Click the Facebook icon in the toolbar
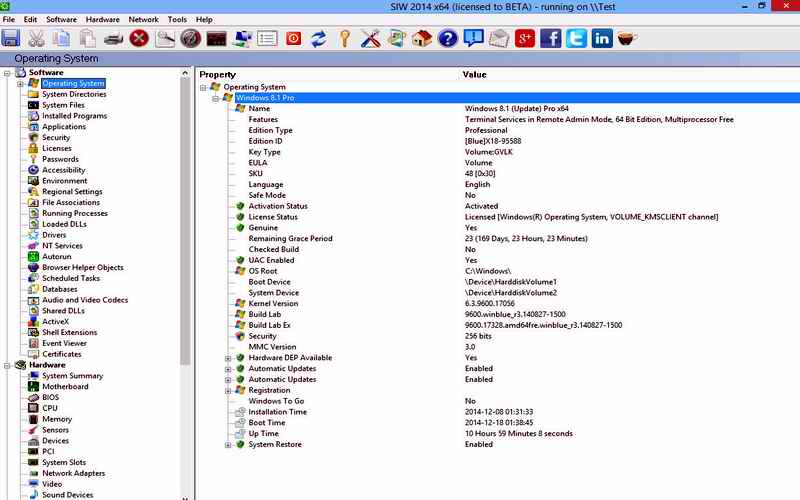The image size is (800, 500). pos(551,39)
